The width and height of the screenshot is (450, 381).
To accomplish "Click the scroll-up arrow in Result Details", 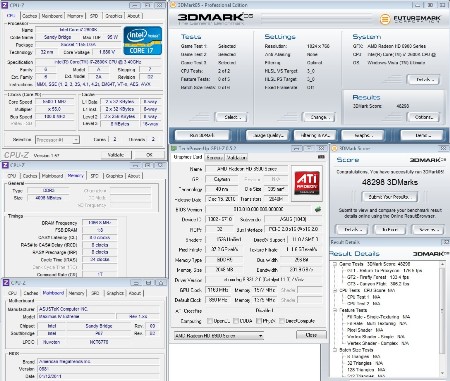I will point(442,264).
